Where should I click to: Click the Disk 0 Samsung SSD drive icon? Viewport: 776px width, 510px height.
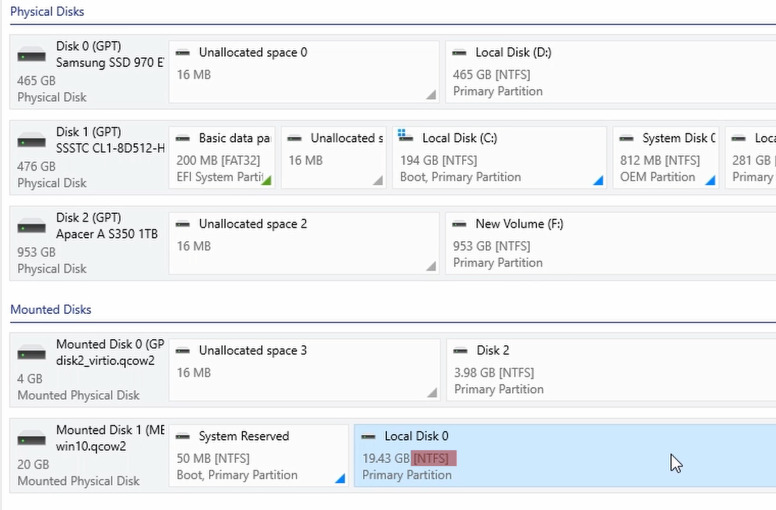click(x=32, y=55)
